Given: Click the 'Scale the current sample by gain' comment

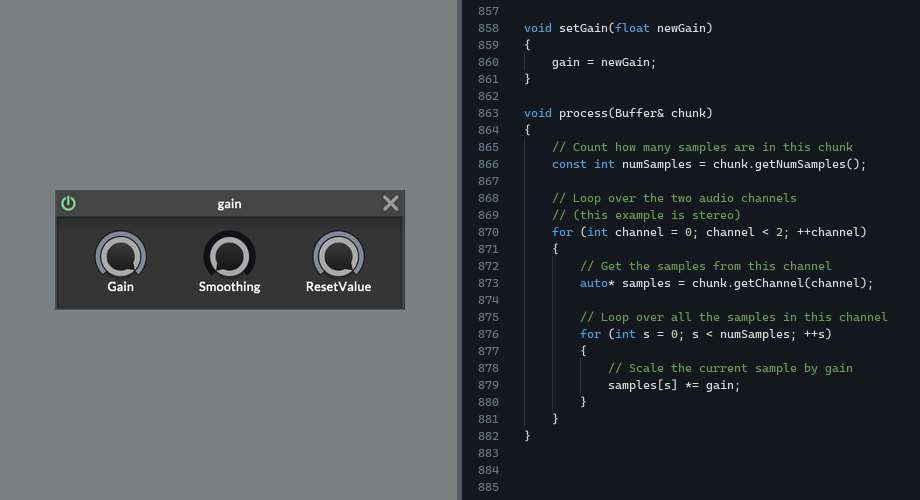Looking at the screenshot, I should pos(730,369).
